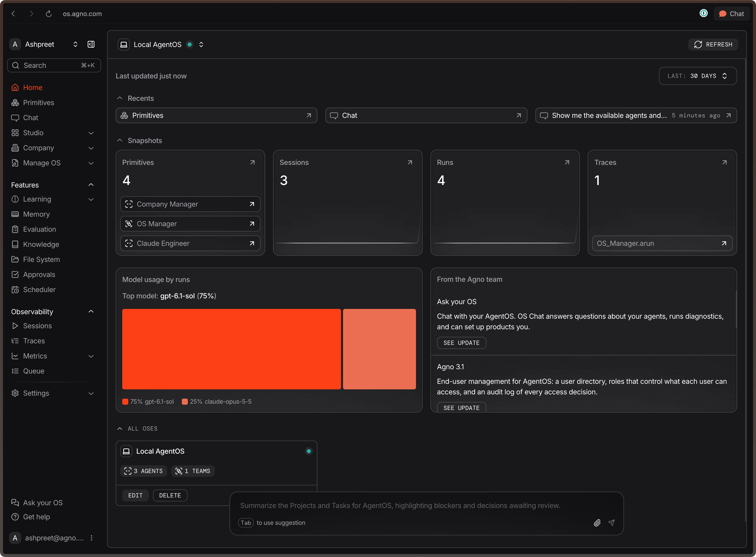Open Sessions snapshot card arrow
The image size is (756, 557).
pos(410,163)
